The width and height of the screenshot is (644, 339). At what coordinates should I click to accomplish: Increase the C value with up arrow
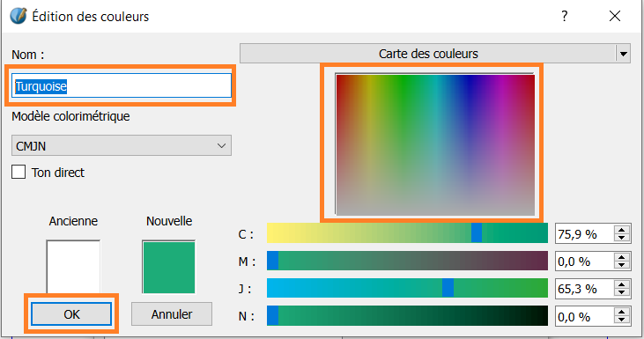click(622, 230)
